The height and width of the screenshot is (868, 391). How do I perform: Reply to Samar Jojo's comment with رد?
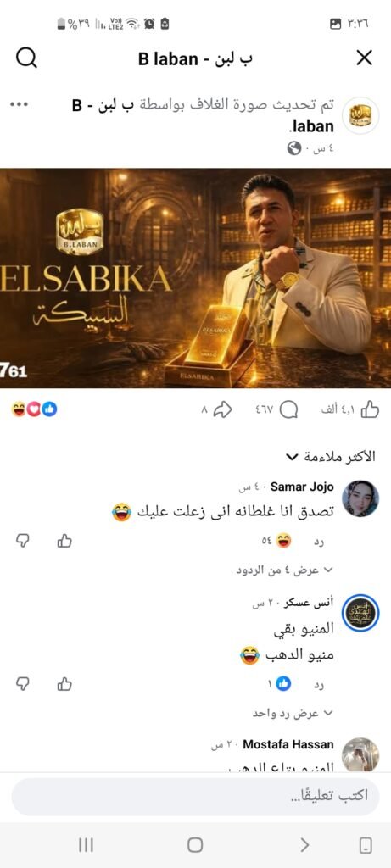319,542
